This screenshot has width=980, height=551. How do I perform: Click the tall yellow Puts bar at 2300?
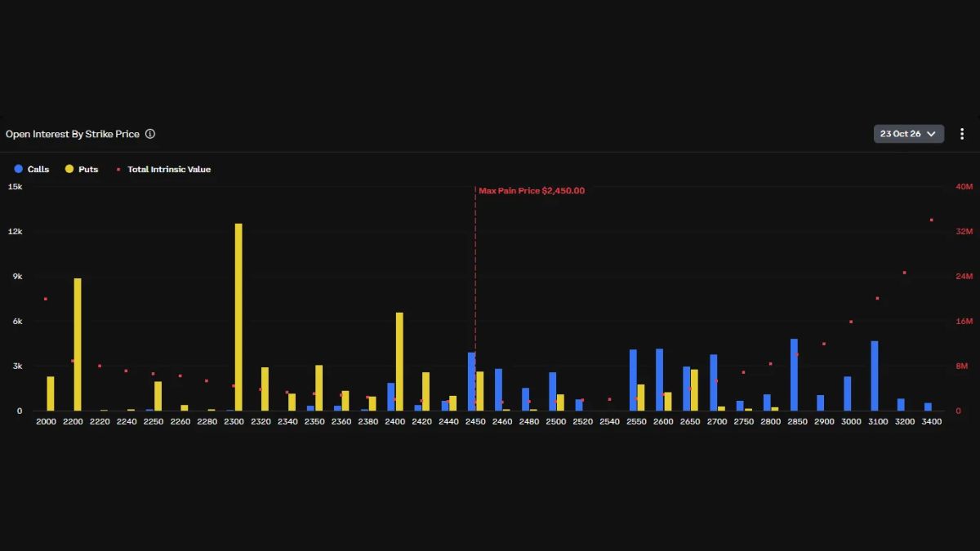[x=238, y=317]
